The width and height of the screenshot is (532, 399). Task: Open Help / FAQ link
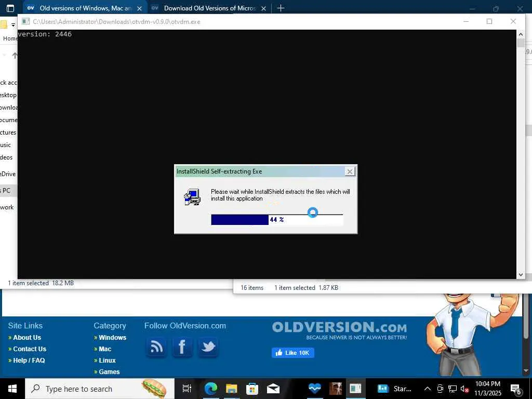(29, 361)
